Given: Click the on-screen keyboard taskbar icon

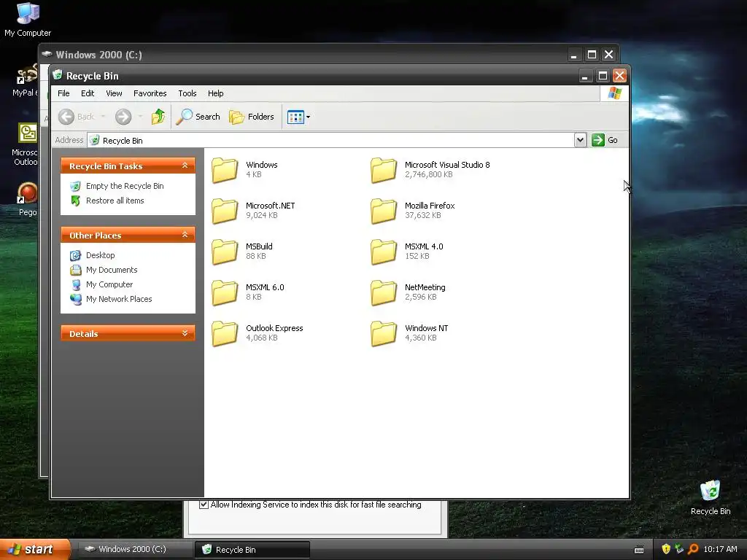Looking at the screenshot, I should pos(639,550).
